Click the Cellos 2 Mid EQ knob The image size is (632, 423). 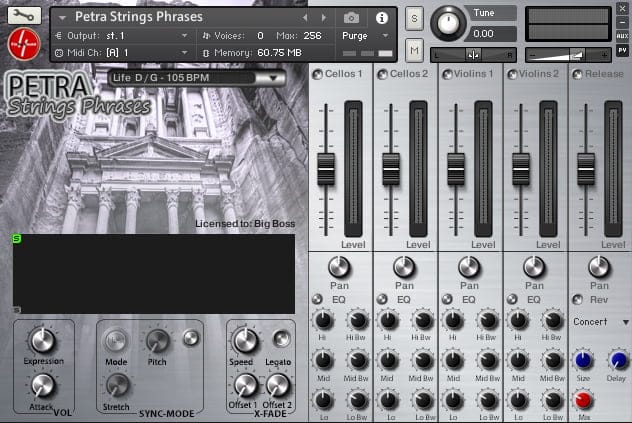point(388,360)
